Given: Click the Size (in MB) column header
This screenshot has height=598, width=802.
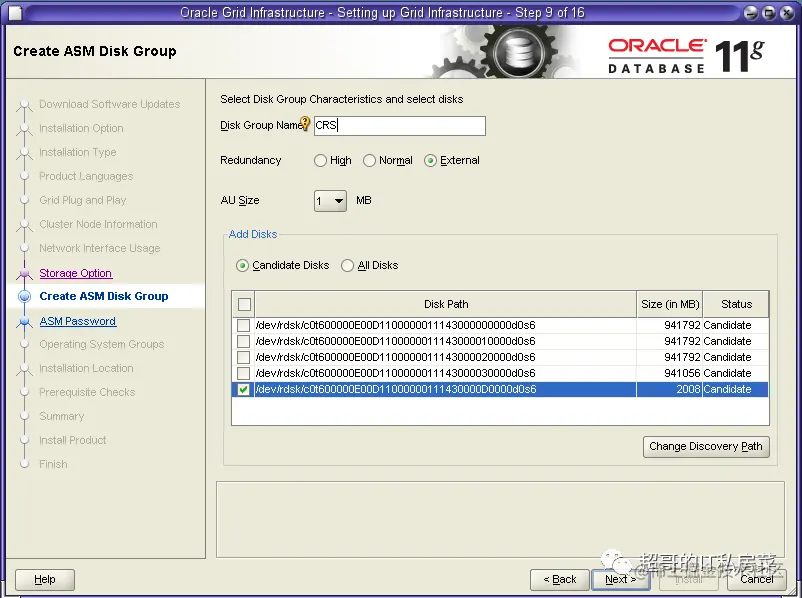Looking at the screenshot, I should [x=670, y=304].
